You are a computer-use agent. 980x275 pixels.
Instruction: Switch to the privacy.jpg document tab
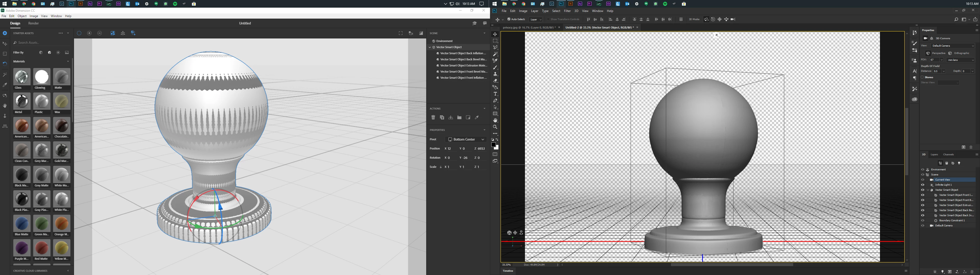[x=529, y=27]
